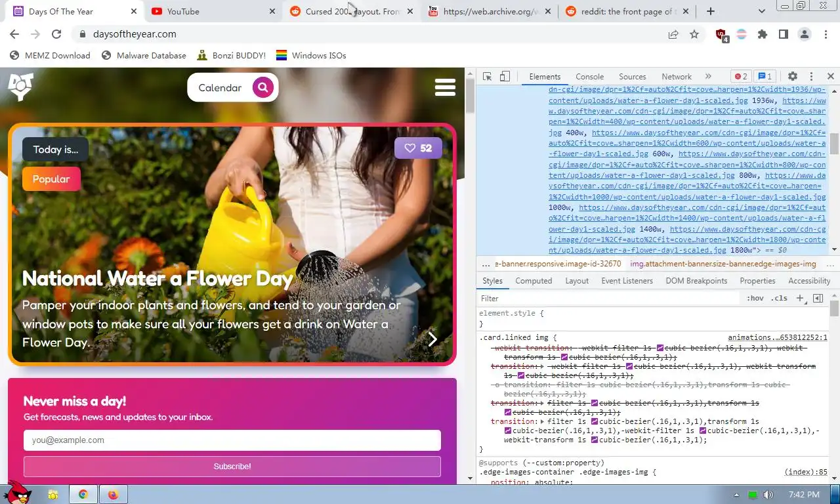Toggle the .cls element classes panel
The width and height of the screenshot is (840, 504).
779,298
